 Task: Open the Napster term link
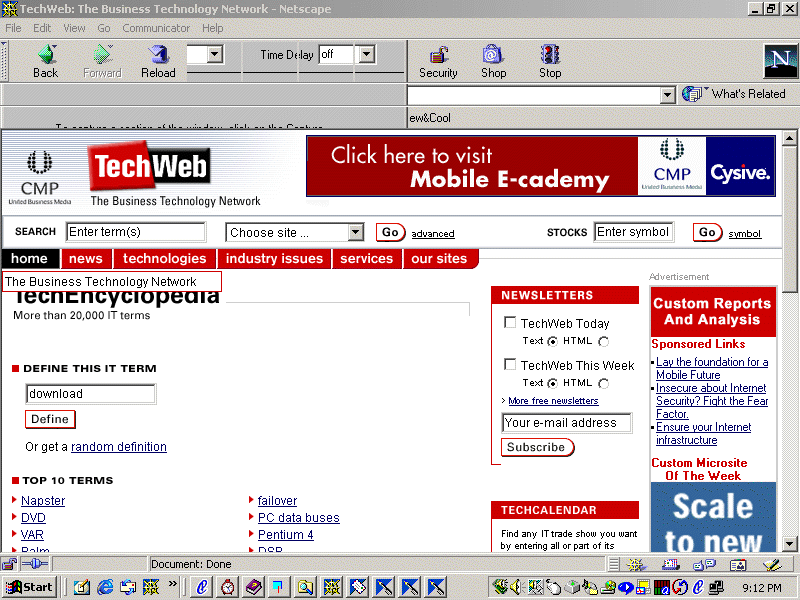pyautogui.click(x=43, y=501)
